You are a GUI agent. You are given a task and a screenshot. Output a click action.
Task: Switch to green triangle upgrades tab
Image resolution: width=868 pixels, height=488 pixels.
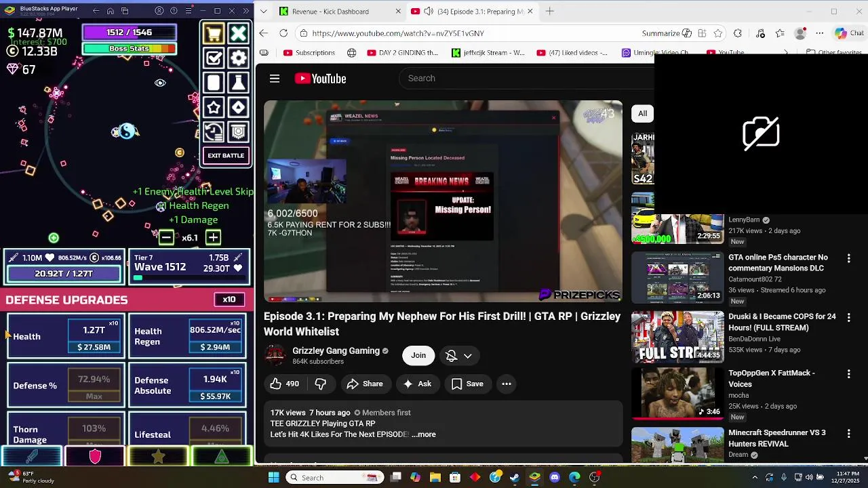[222, 457]
